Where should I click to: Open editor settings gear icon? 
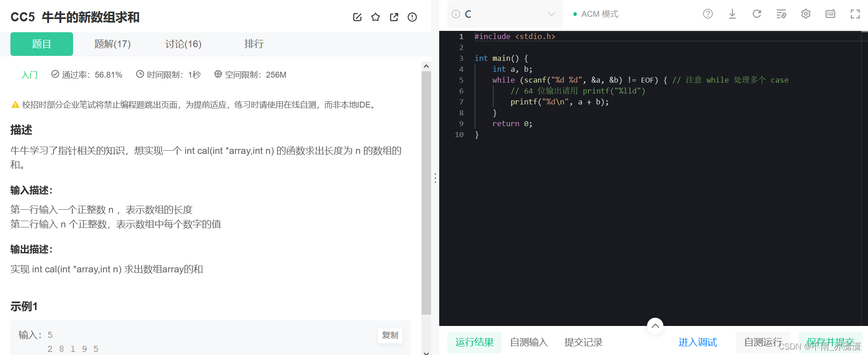click(x=806, y=14)
